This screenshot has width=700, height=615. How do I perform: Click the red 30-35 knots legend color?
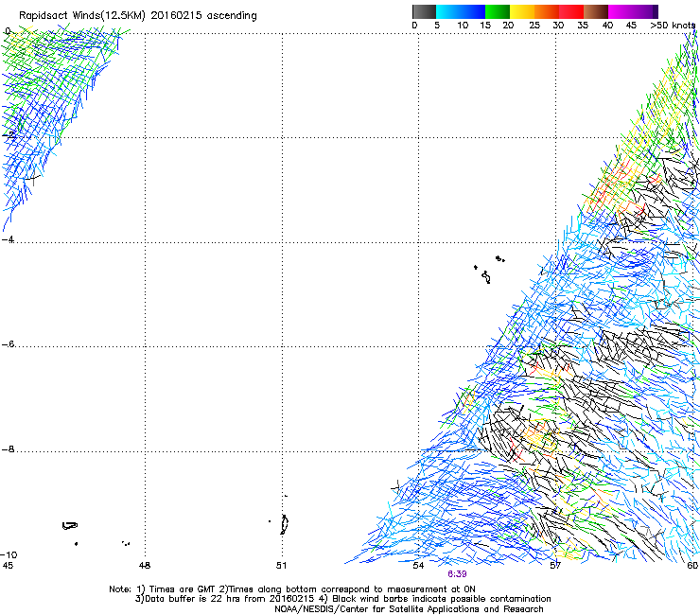[x=571, y=11]
